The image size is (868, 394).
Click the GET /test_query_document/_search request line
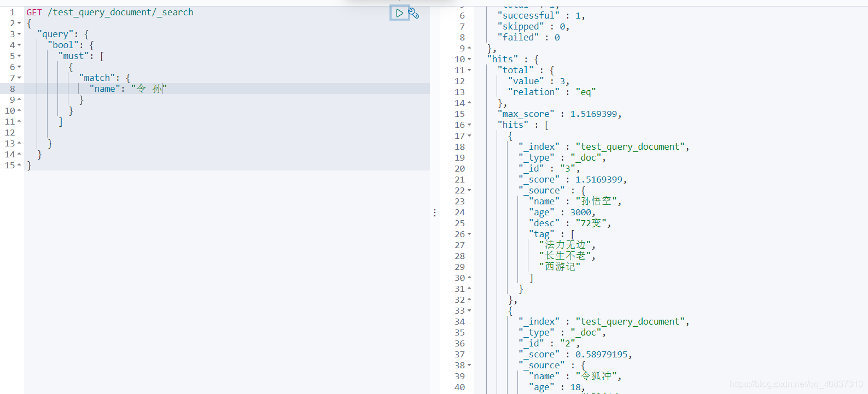pos(110,12)
